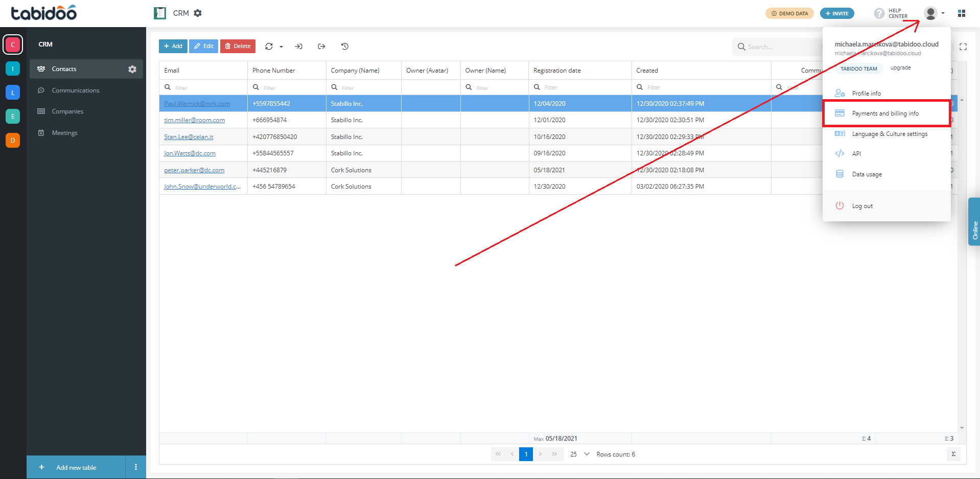The image size is (980, 479).
Task: Open the Help Center
Action: pos(891,13)
